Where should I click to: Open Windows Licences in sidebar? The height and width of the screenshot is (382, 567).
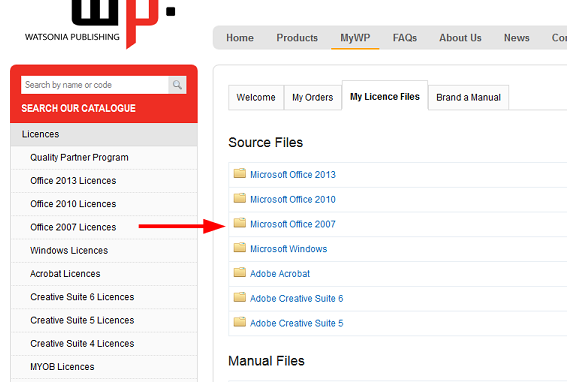[104, 250]
